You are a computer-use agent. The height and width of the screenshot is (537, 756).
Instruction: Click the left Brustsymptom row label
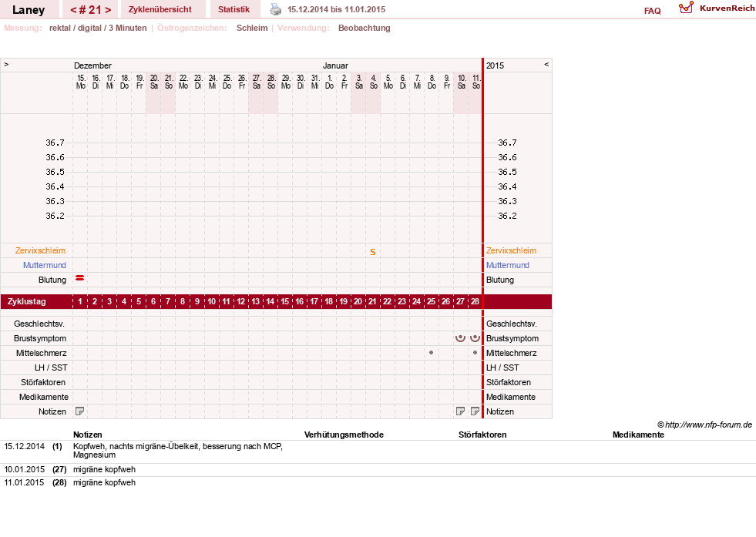point(40,338)
